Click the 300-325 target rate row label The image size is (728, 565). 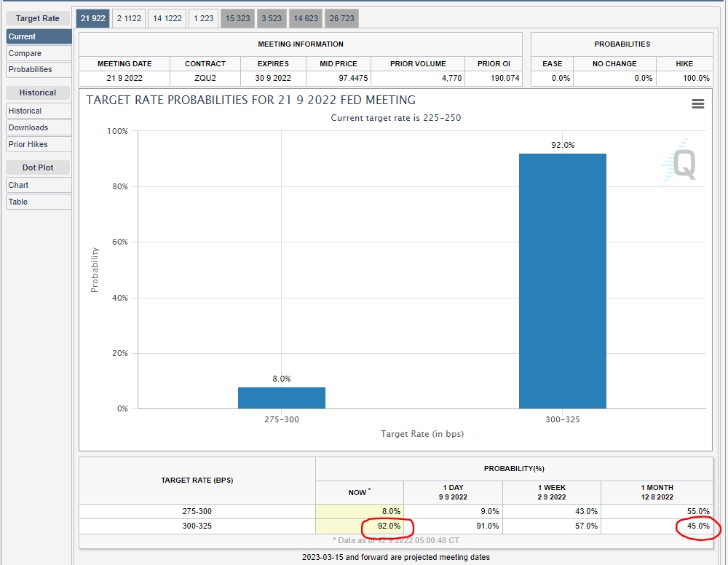197,526
